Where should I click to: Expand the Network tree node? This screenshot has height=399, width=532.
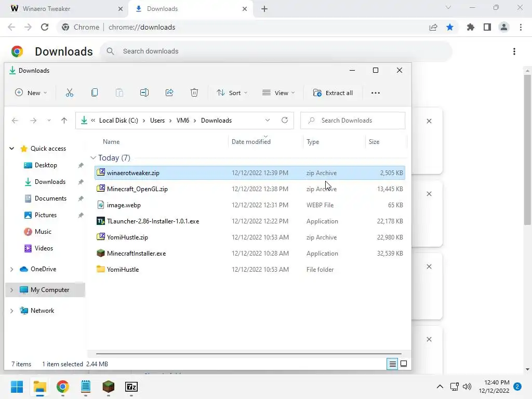(x=11, y=311)
